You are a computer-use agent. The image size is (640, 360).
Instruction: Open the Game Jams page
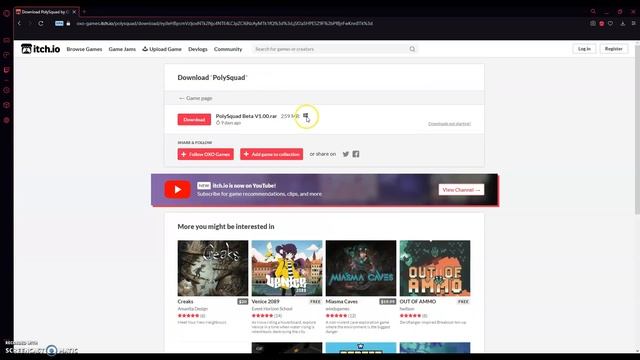click(122, 49)
